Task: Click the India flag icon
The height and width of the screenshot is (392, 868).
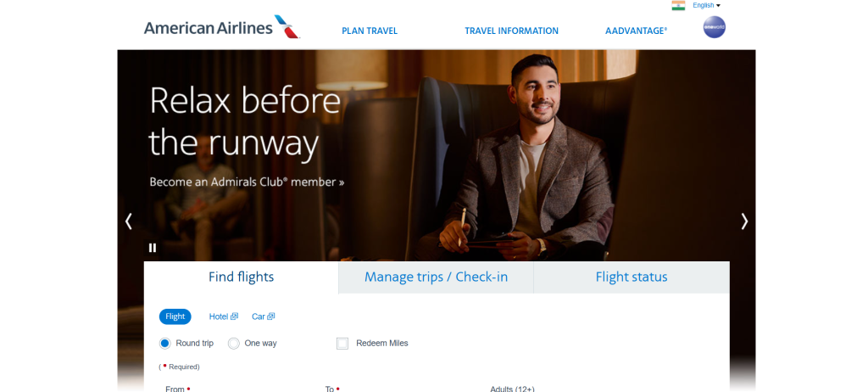Action: (678, 6)
